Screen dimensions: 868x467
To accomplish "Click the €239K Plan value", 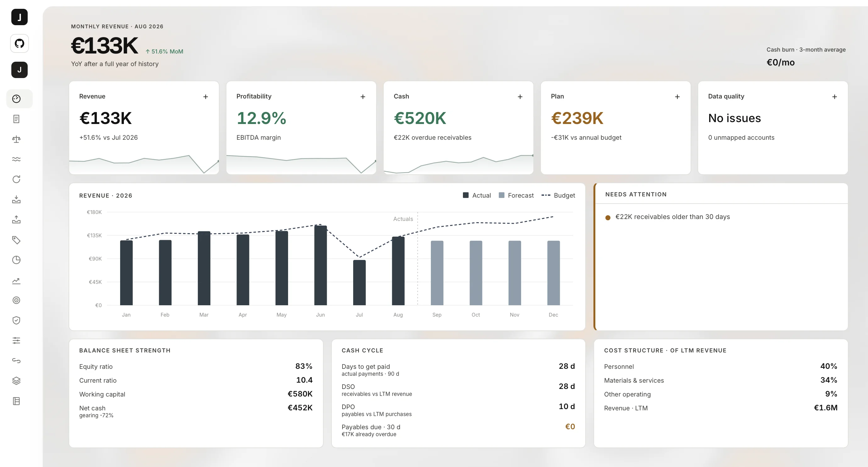I will point(577,118).
